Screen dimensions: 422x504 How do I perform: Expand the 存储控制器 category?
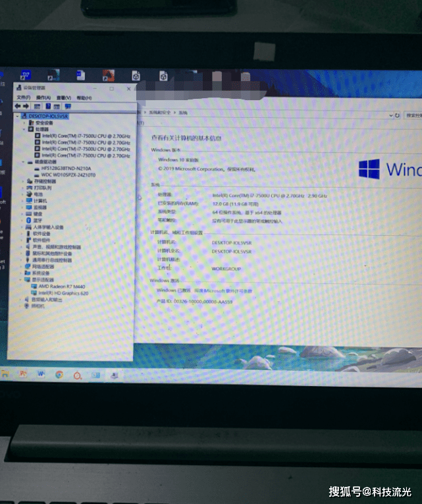click(x=23, y=182)
